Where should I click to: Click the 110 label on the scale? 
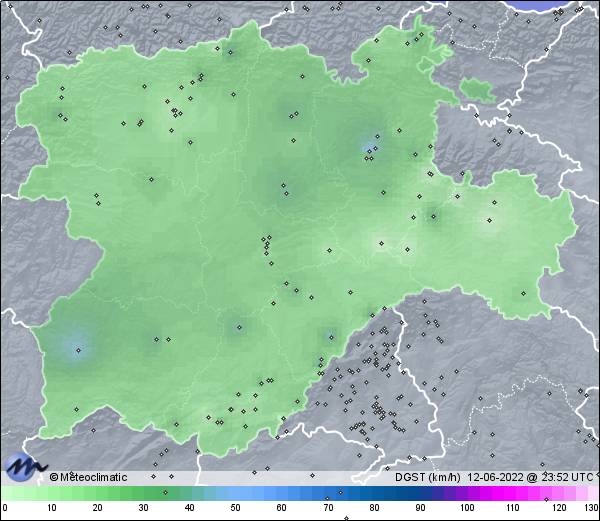pos(513,508)
